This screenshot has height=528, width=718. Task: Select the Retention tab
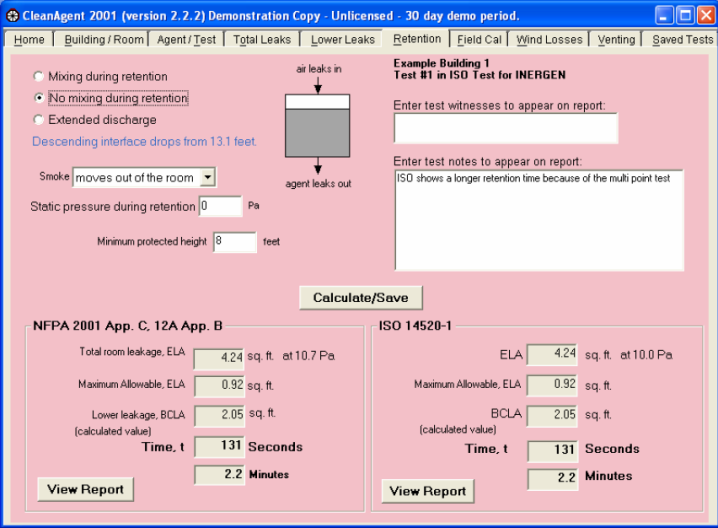pos(417,38)
